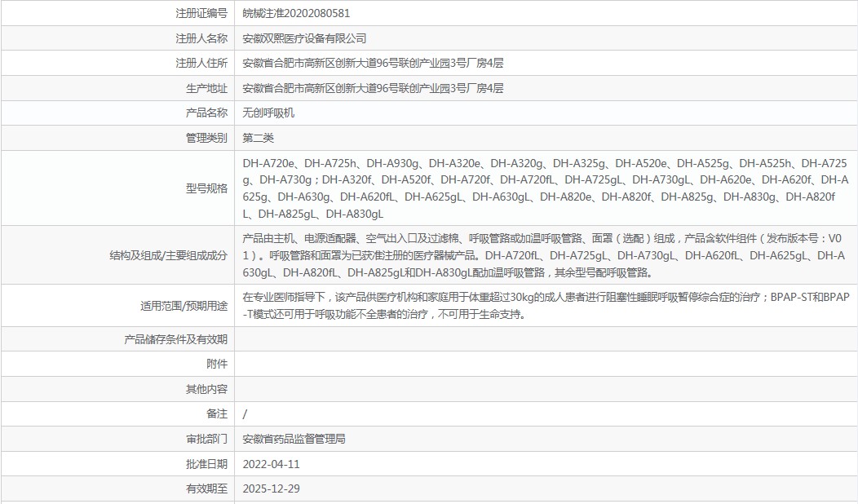Select the slash value in the 备注 row
The width and height of the screenshot is (858, 504).
click(x=245, y=414)
